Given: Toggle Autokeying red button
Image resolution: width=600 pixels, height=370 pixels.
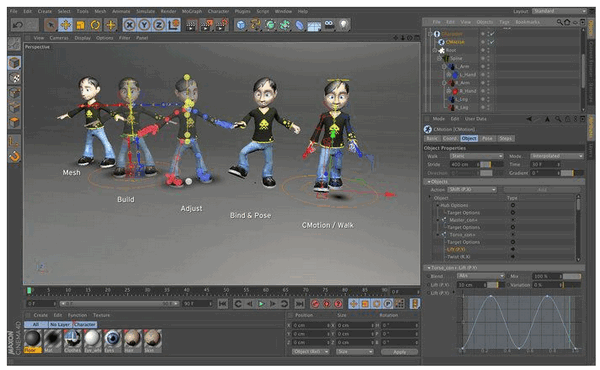Looking at the screenshot, I should click(x=326, y=304).
